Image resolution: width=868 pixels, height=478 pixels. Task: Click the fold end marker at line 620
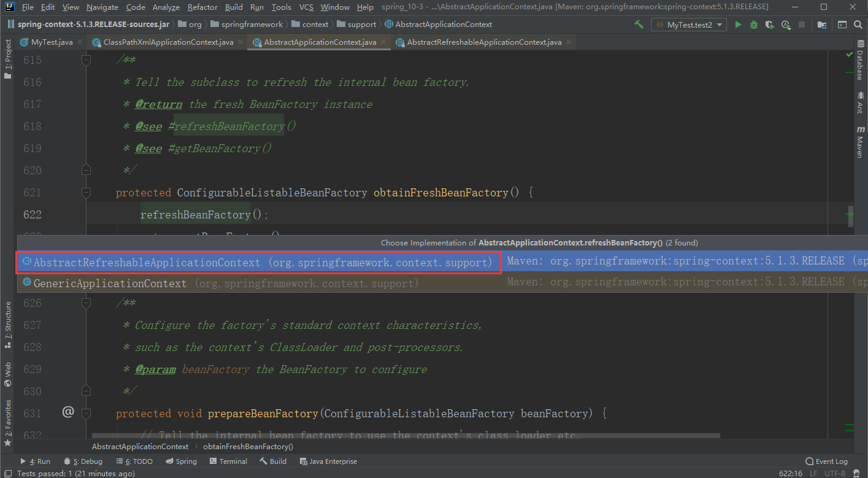86,170
